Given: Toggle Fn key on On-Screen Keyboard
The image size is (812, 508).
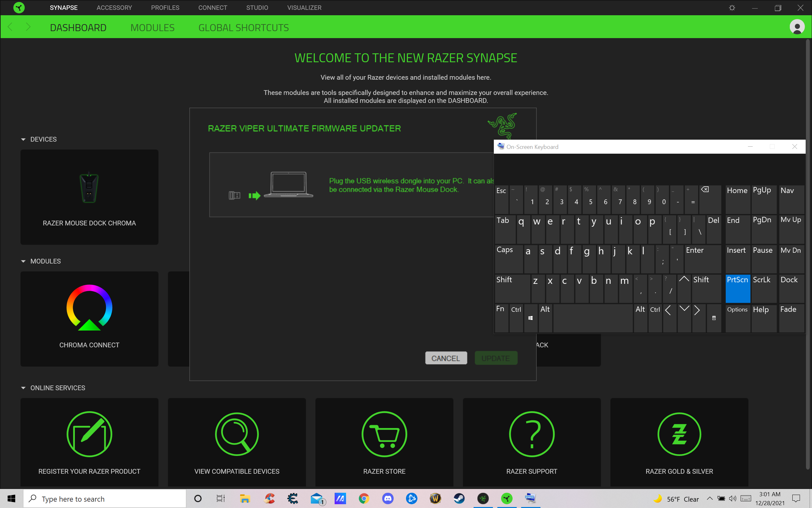Looking at the screenshot, I should click(x=501, y=318).
